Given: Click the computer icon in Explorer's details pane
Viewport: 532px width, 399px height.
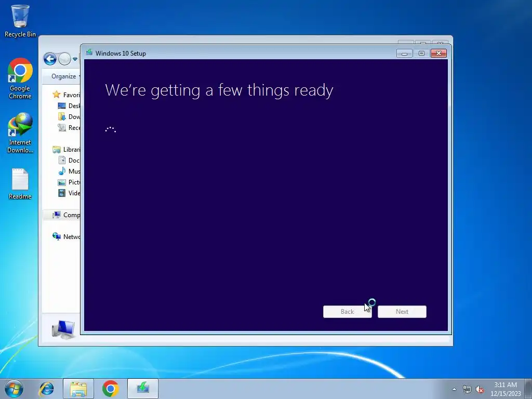Looking at the screenshot, I should pos(63,329).
